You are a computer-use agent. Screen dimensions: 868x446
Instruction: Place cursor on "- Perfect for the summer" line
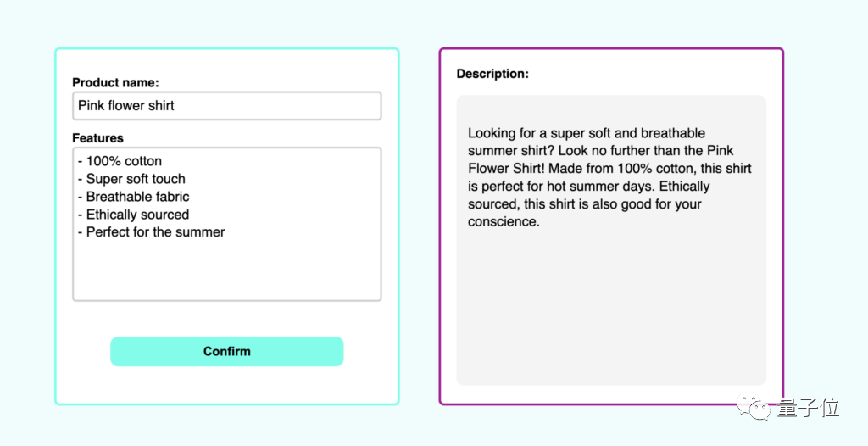point(151,232)
